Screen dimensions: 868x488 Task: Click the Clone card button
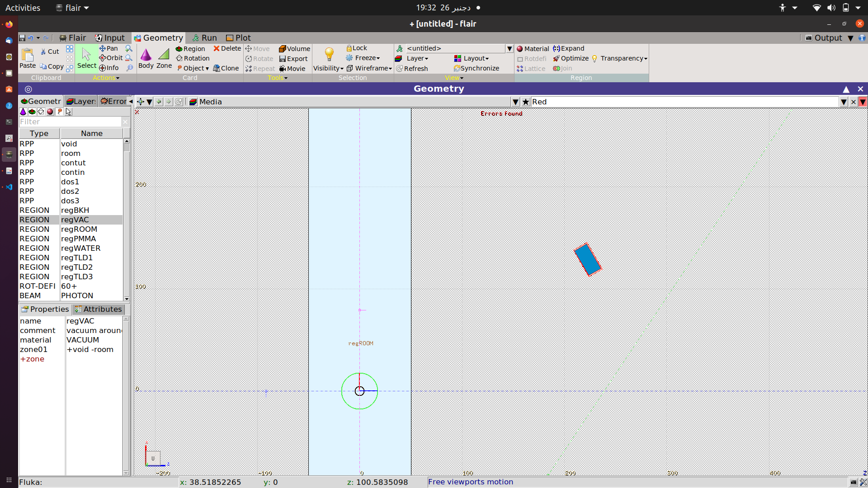(226, 68)
